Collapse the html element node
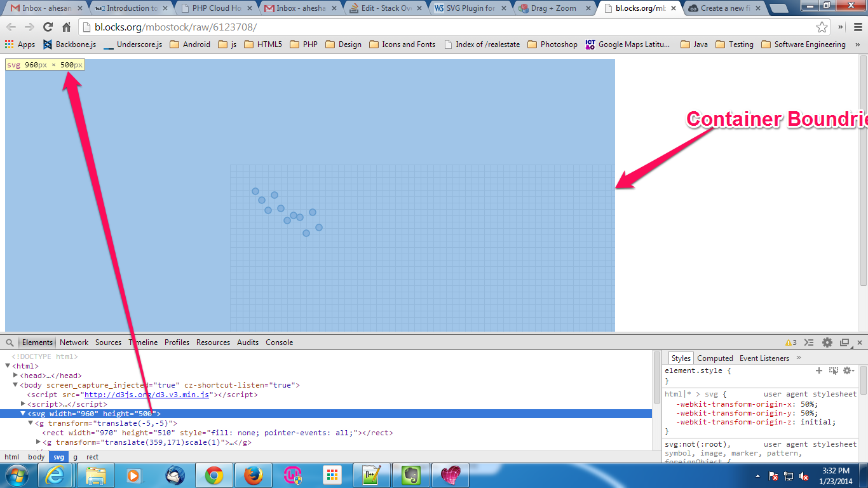Image resolution: width=868 pixels, height=488 pixels. pos(8,366)
